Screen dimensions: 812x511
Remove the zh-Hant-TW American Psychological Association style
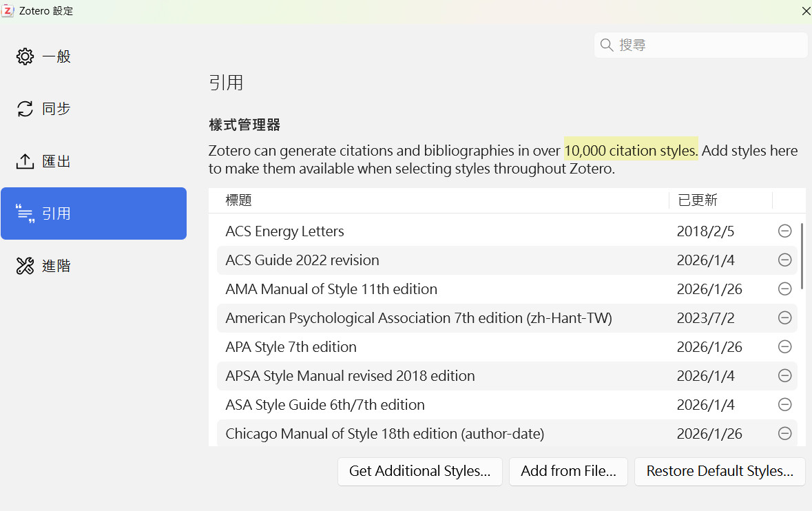click(784, 318)
